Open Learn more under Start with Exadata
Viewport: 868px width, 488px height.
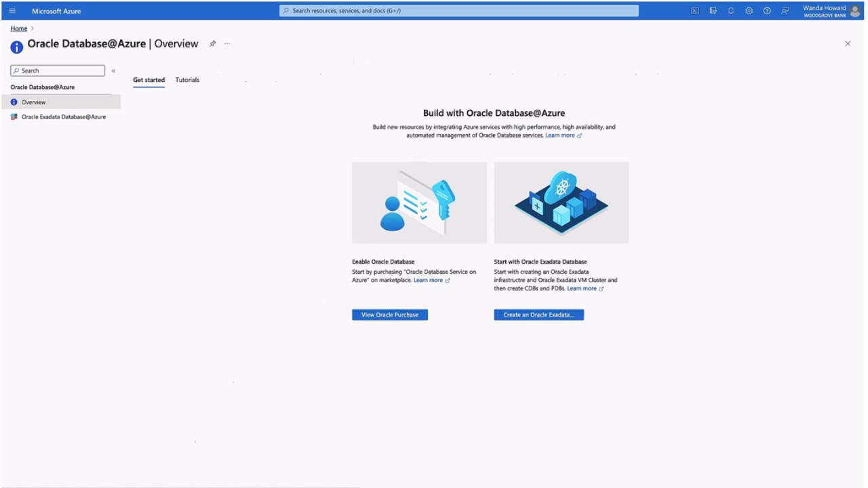point(585,289)
